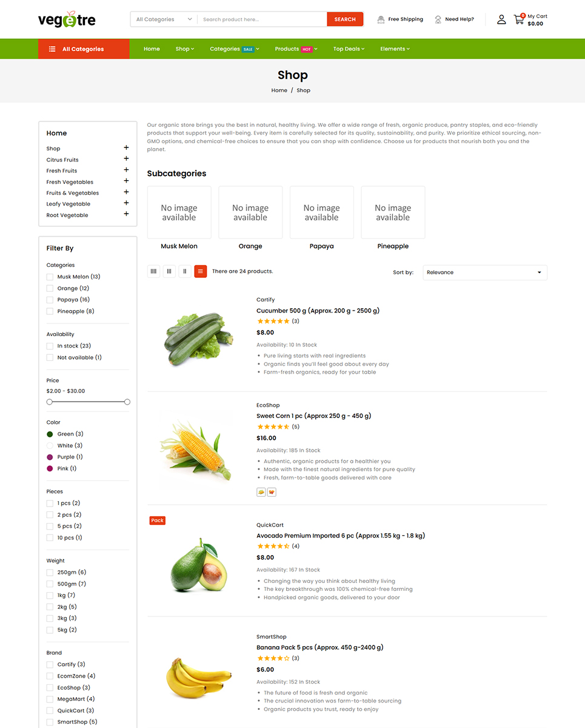Check the Musk Melon category filter
The height and width of the screenshot is (728, 585).
pos(50,277)
